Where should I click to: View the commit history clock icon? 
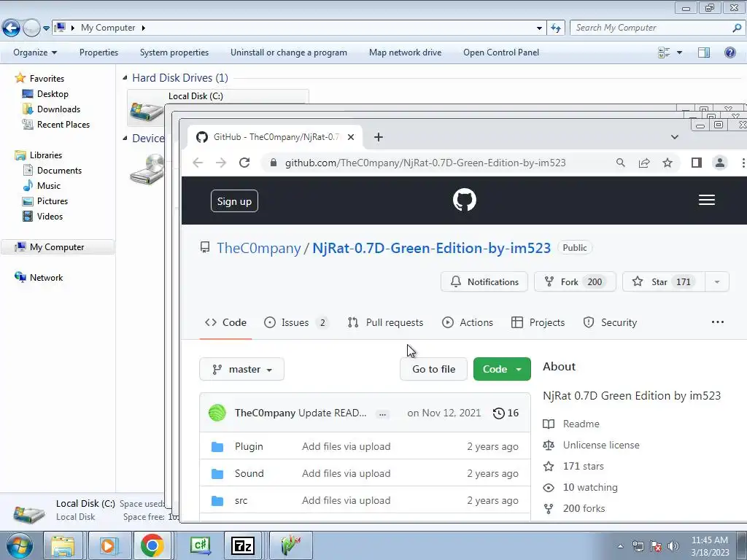tap(499, 413)
